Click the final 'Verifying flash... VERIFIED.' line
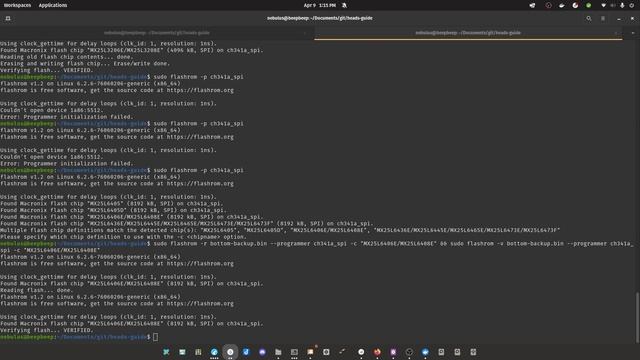Image resolution: width=640 pixels, height=360 pixels. point(47,330)
